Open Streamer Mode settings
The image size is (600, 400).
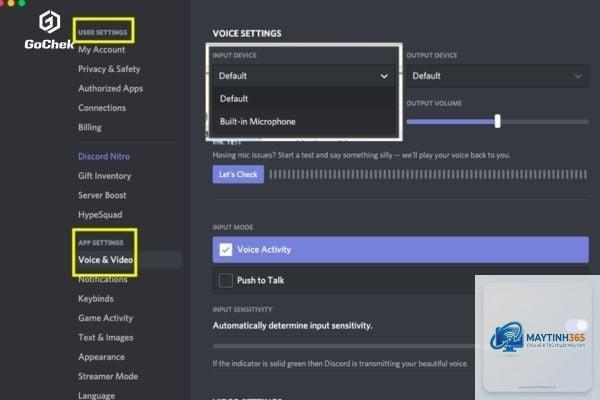(x=108, y=376)
